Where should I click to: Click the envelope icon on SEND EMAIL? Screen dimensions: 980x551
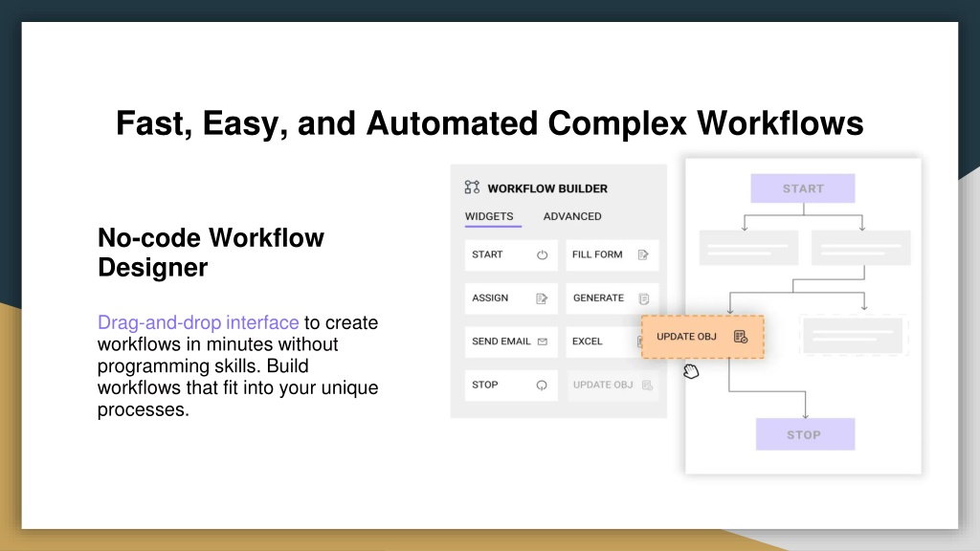pos(543,342)
